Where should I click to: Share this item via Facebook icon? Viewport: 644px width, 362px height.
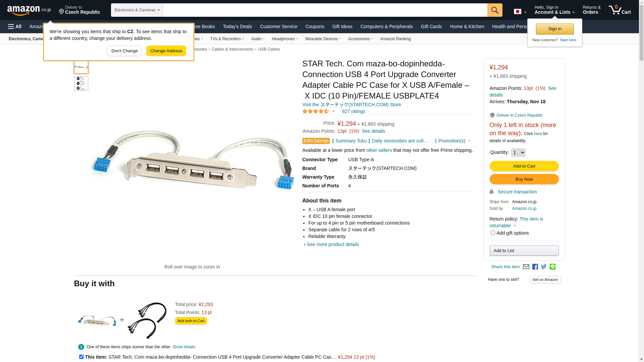[535, 267]
